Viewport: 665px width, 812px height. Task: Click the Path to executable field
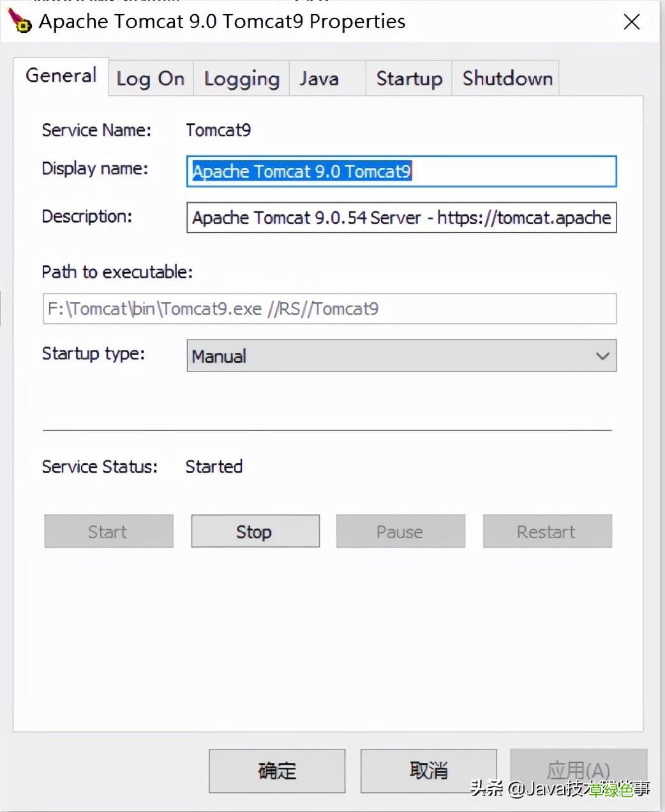pos(329,309)
